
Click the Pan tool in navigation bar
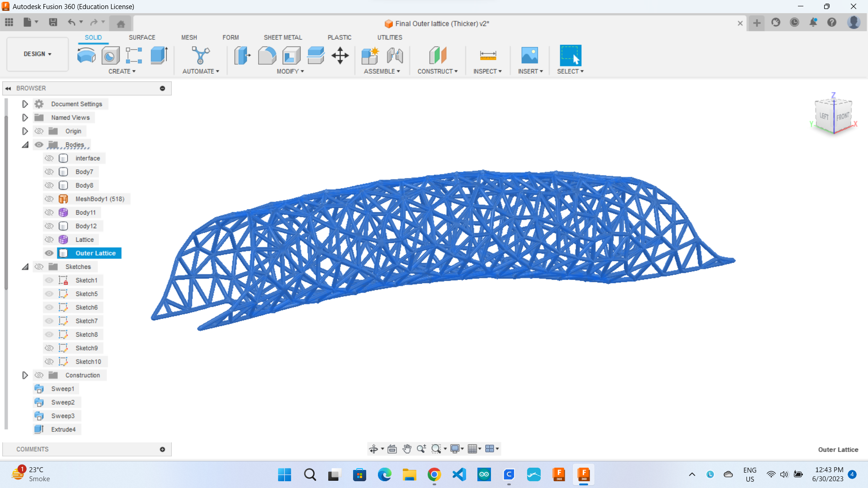click(406, 449)
